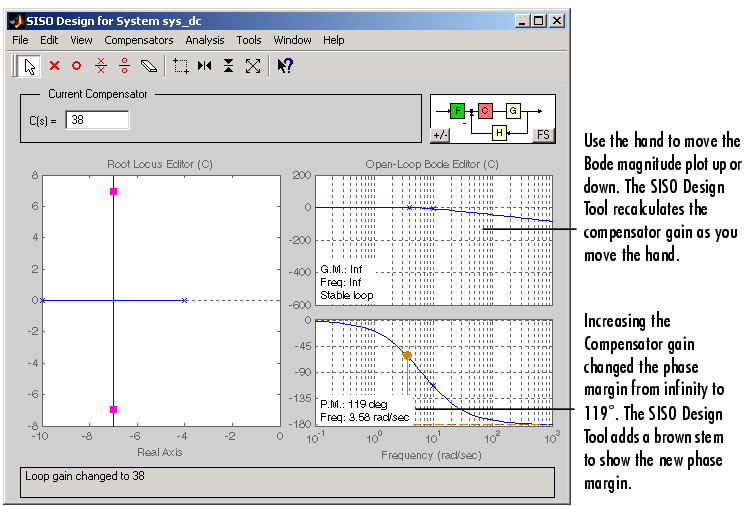Click the 'Loop gain changed to 38' status

point(85,476)
